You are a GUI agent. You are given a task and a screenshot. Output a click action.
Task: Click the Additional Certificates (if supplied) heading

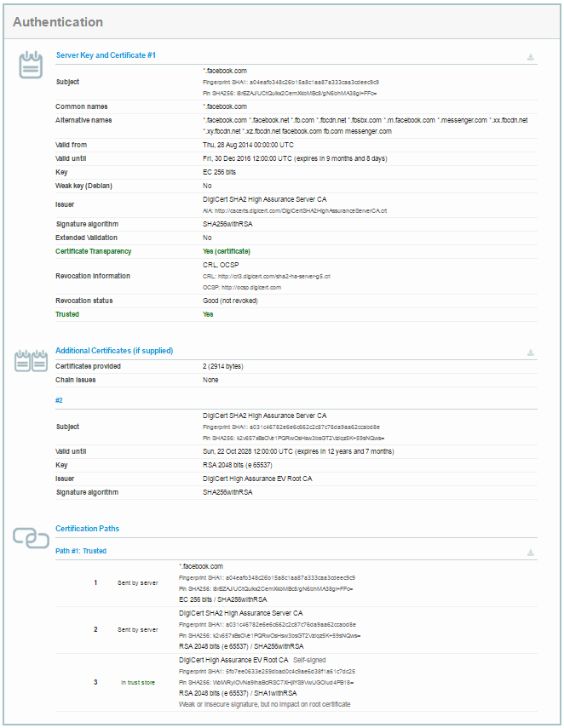point(114,351)
